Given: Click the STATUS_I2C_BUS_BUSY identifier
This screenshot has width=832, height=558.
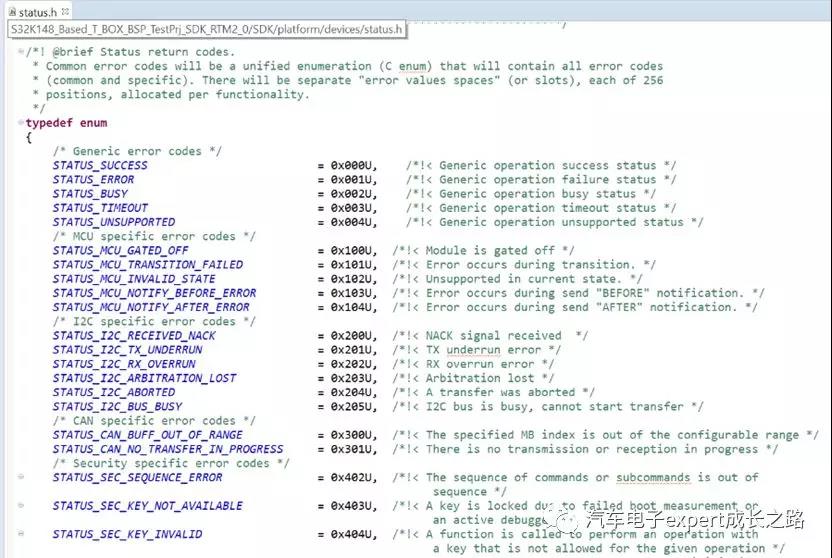Looking at the screenshot, I should click(x=117, y=407).
